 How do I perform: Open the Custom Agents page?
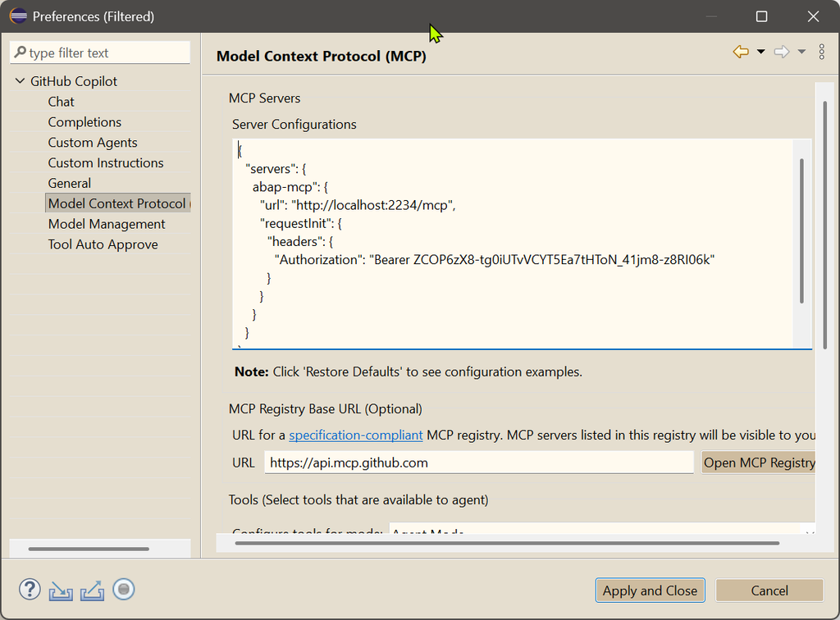(93, 143)
